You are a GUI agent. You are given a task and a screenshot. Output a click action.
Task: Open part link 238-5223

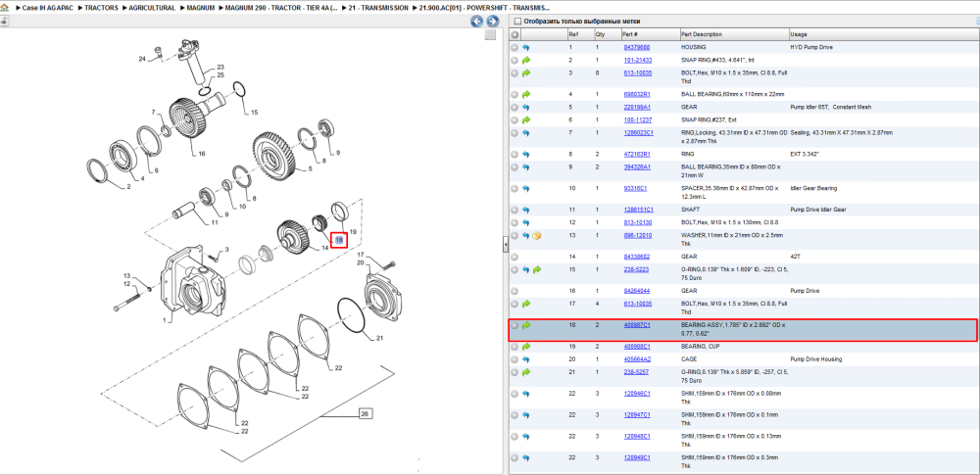(636, 269)
